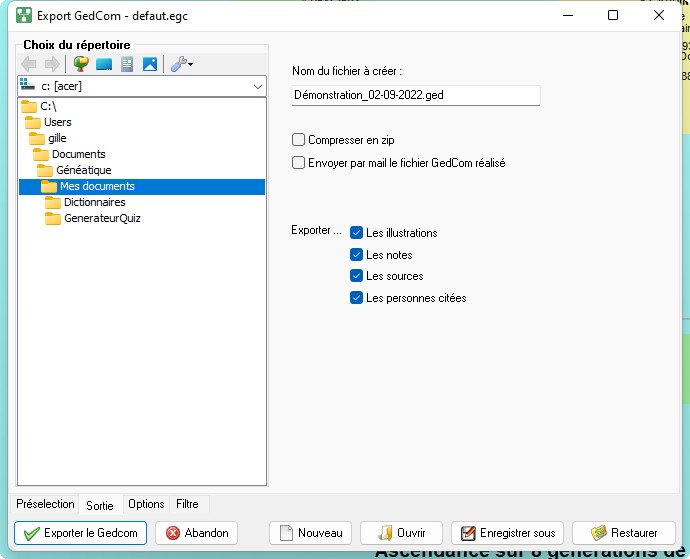This screenshot has height=559, width=690.
Task: Click the Restaurer button
Action: coord(624,533)
